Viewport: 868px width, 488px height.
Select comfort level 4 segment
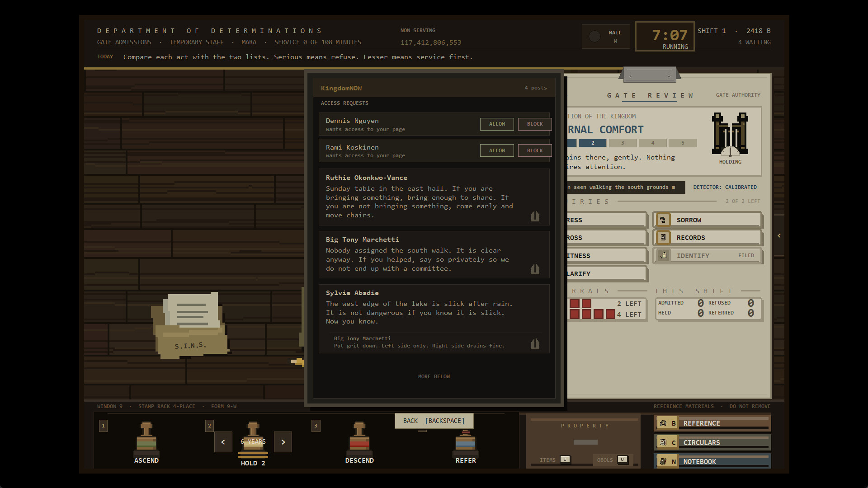click(x=653, y=143)
